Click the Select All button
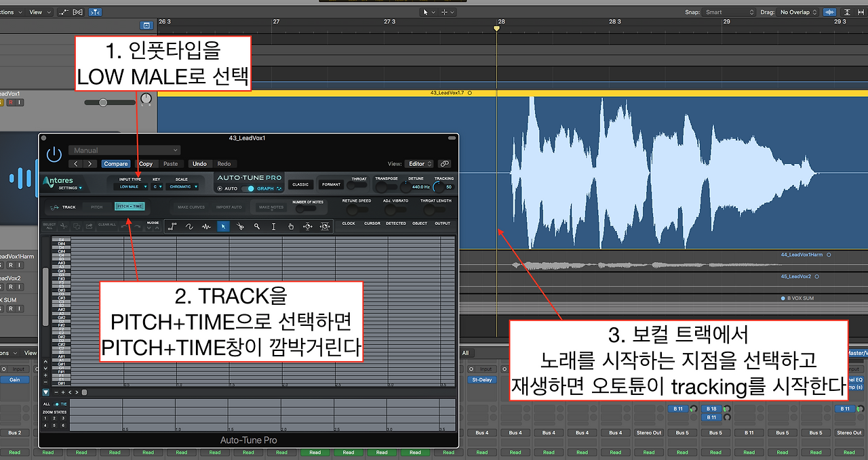Viewport: 868px width, 460px height. pos(50,226)
